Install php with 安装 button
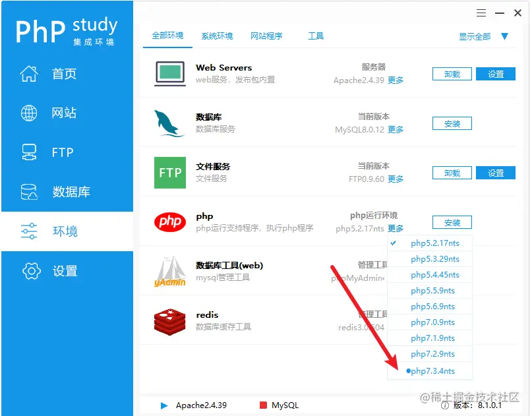The height and width of the screenshot is (416, 532). pos(452,223)
